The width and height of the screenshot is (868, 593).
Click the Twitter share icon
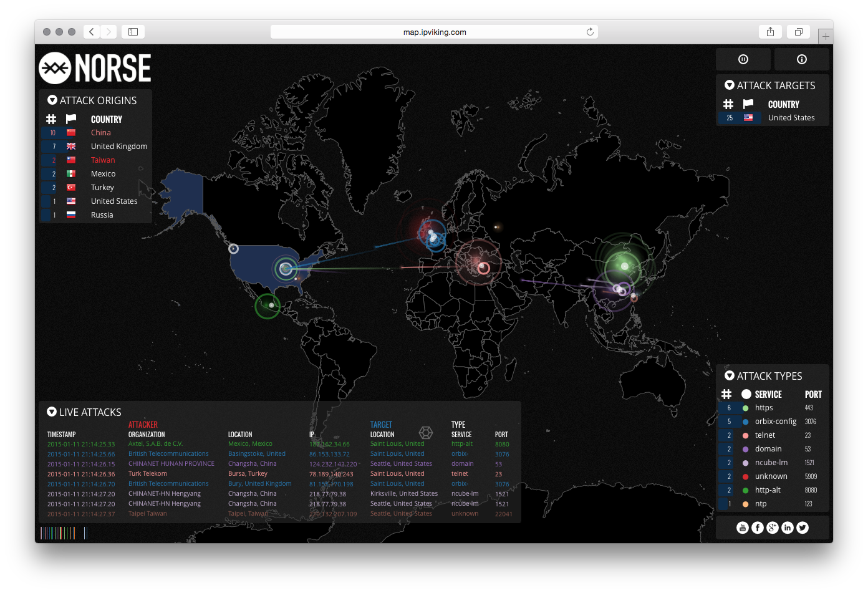802,527
